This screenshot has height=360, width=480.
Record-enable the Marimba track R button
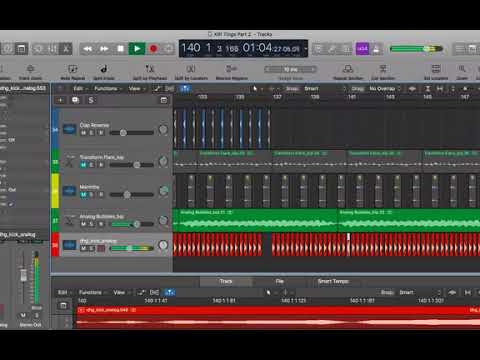pos(101,194)
